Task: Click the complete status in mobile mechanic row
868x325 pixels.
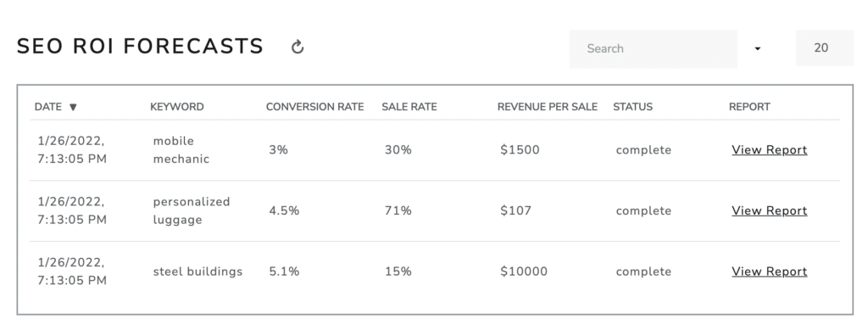Action: click(643, 149)
